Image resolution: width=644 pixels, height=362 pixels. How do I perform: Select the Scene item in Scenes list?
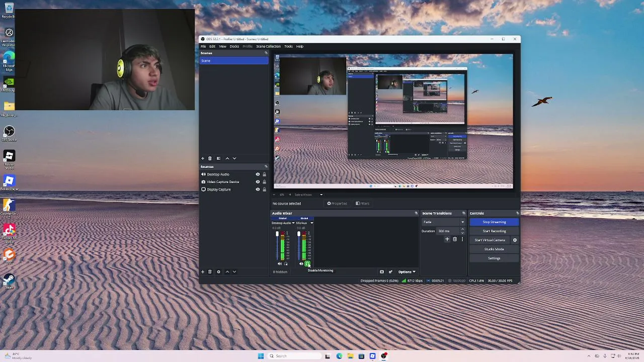[x=234, y=61]
